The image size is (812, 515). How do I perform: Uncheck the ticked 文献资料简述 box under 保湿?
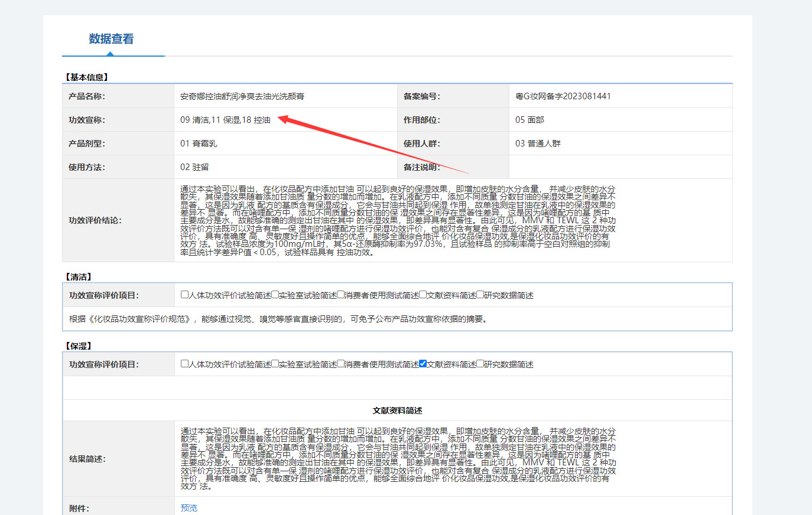[423, 364]
